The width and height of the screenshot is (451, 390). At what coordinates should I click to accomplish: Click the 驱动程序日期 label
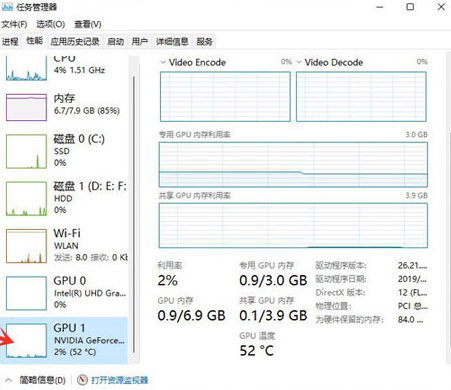[341, 279]
